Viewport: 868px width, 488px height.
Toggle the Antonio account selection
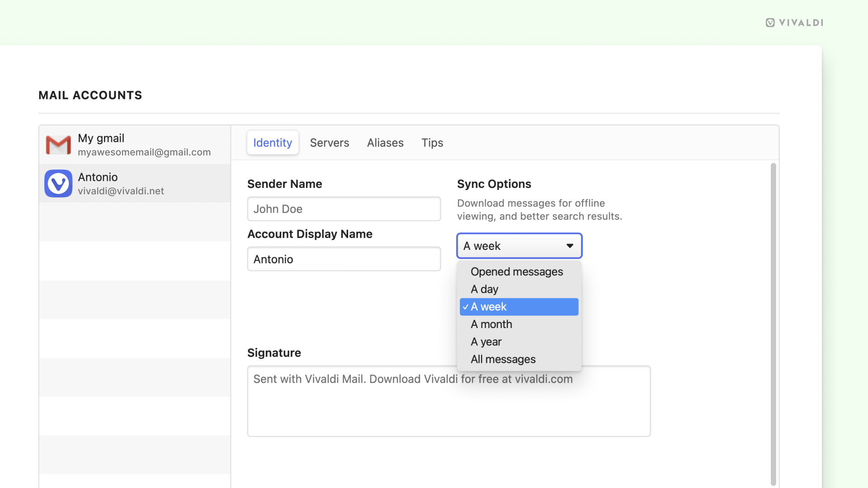click(135, 183)
